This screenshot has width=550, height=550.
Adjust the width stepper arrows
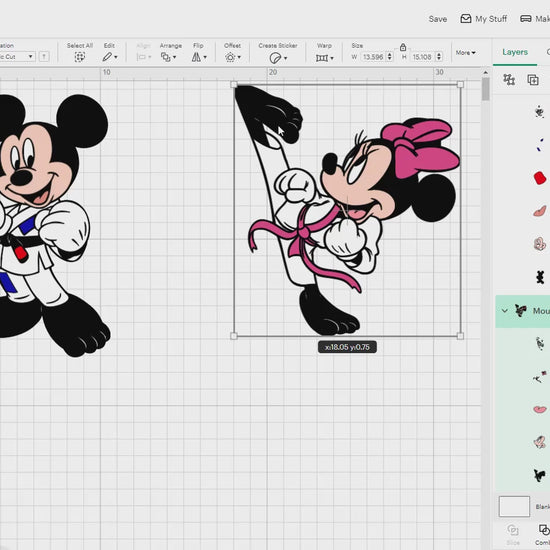tap(389, 57)
